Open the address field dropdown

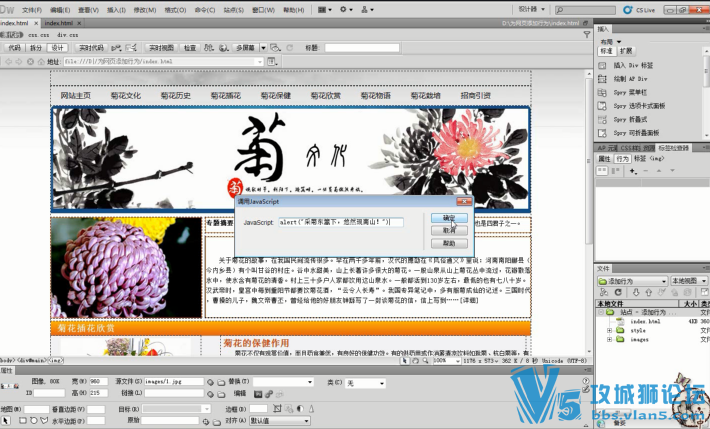[x=260, y=62]
